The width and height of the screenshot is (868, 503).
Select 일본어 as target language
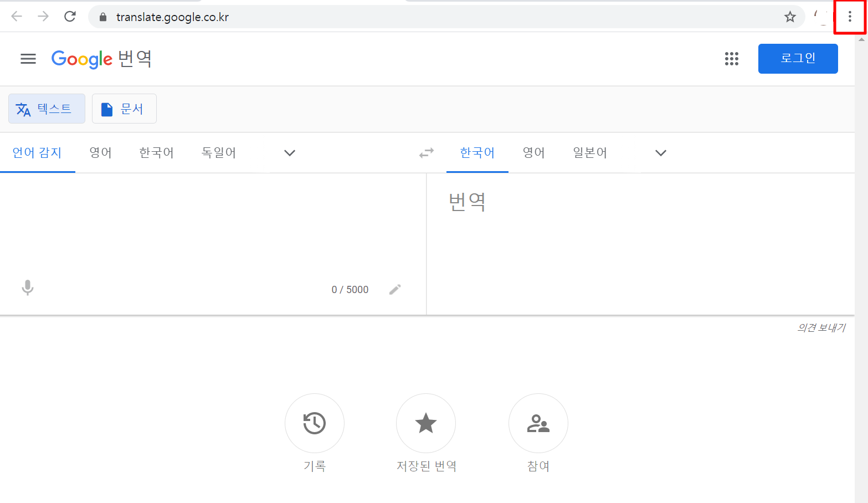(x=590, y=153)
